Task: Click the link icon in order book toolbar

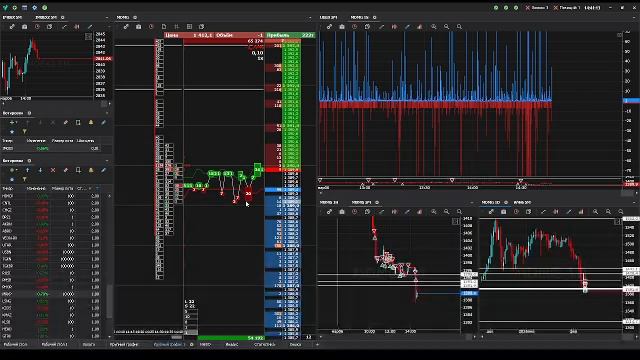Action: (126, 27)
